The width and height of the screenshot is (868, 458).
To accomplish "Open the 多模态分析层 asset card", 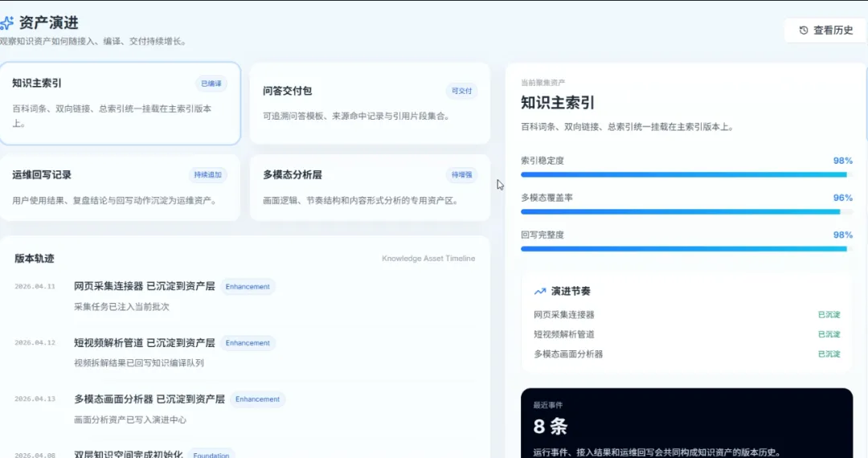I will (370, 188).
